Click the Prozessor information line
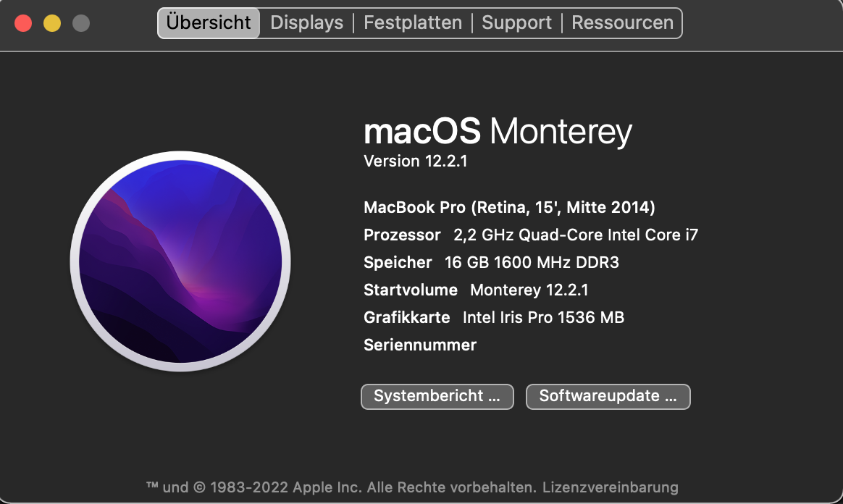 click(x=531, y=235)
